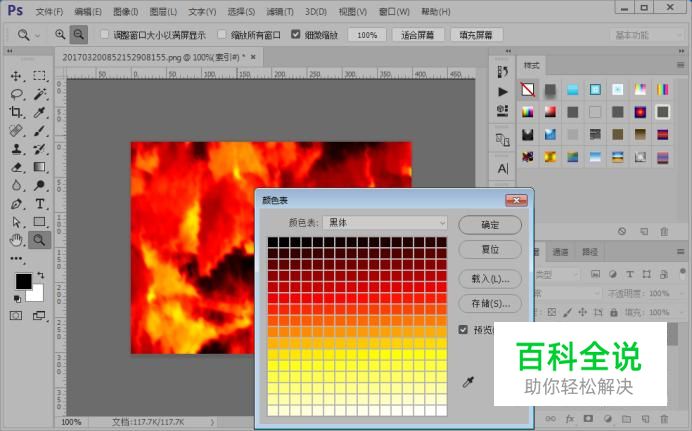This screenshot has height=431, width=692.
Task: Select the Path Selection tool
Action: (16, 221)
